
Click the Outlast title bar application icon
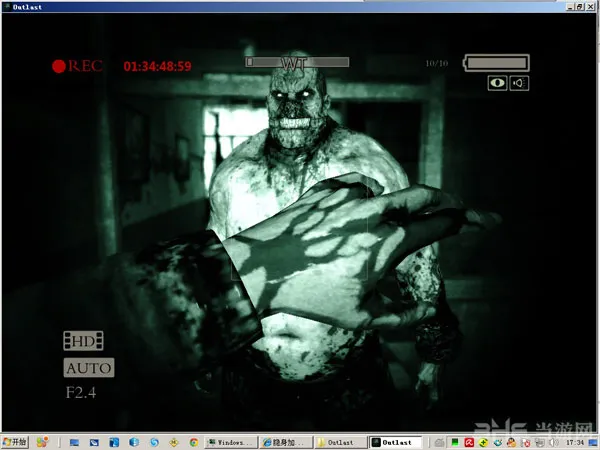click(6, 7)
